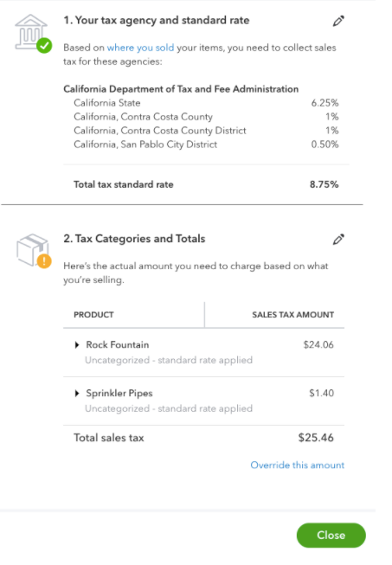This screenshot has height=565, width=392.
Task: Click 'Override this amount' link
Action: (x=297, y=465)
